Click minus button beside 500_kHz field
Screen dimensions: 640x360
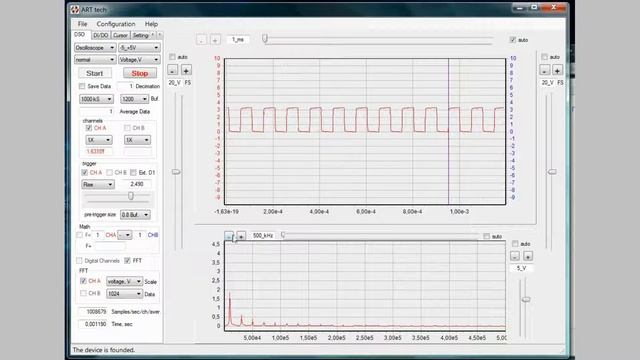click(229, 236)
